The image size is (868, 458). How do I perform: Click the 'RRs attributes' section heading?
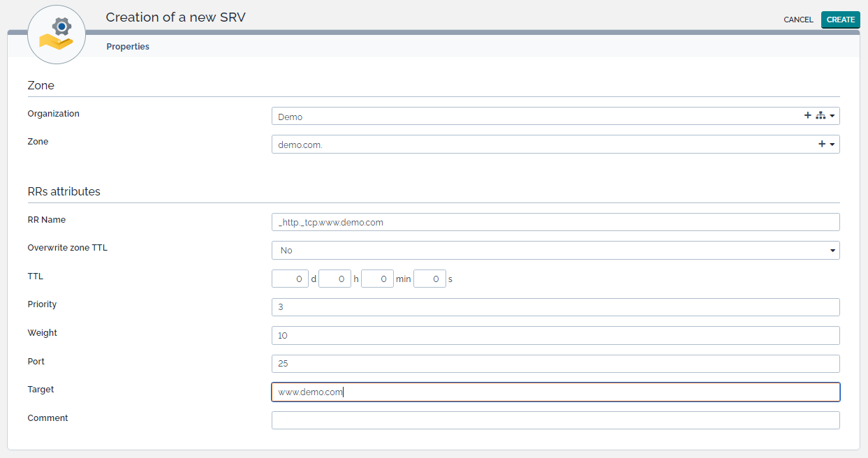[64, 191]
